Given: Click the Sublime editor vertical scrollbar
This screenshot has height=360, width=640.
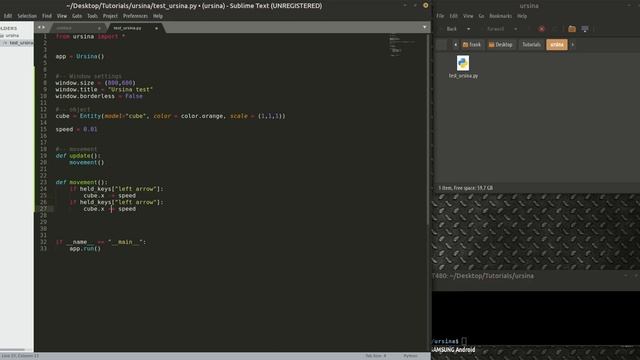Looking at the screenshot, I should coord(427,129).
